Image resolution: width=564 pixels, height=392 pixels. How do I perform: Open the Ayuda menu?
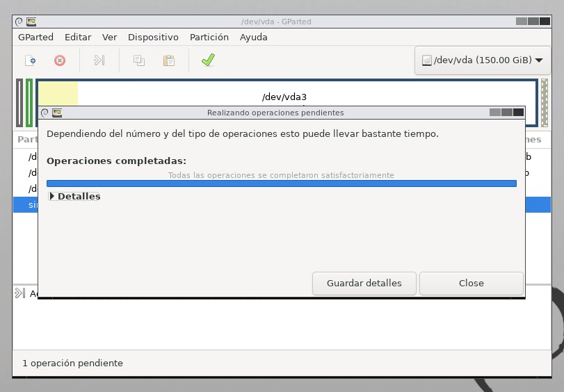(253, 37)
